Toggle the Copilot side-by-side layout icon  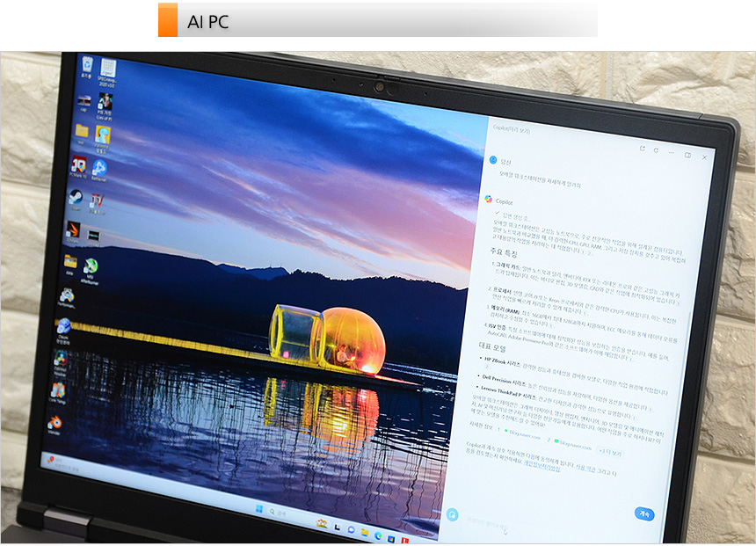click(x=688, y=155)
